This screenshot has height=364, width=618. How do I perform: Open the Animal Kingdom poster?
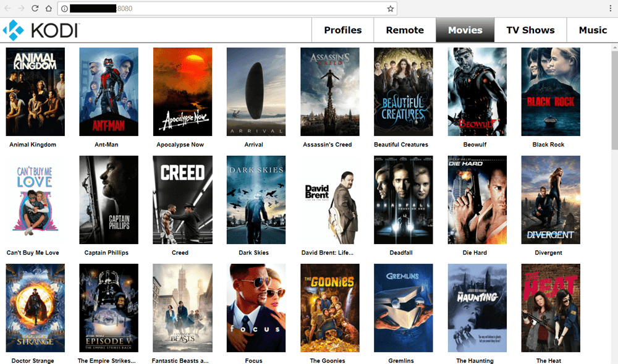point(35,92)
